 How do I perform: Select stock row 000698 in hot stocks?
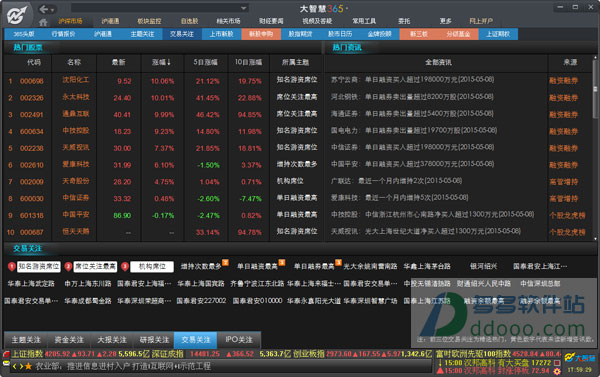163,81
